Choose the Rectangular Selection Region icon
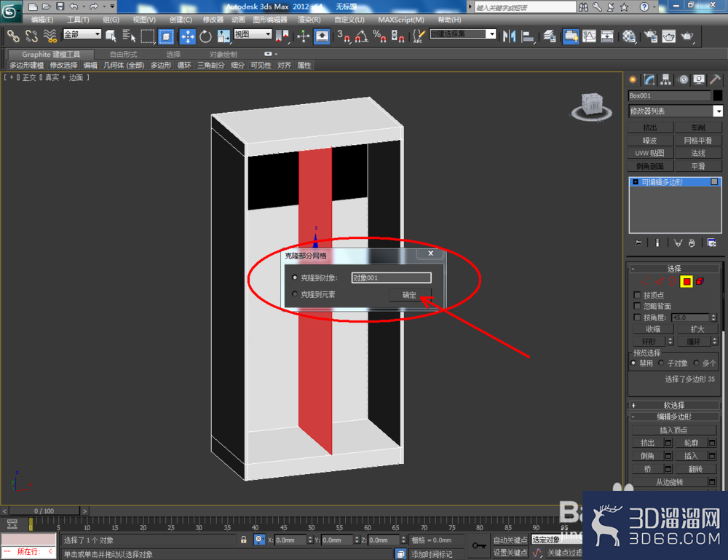This screenshot has width=728, height=560. 148,36
